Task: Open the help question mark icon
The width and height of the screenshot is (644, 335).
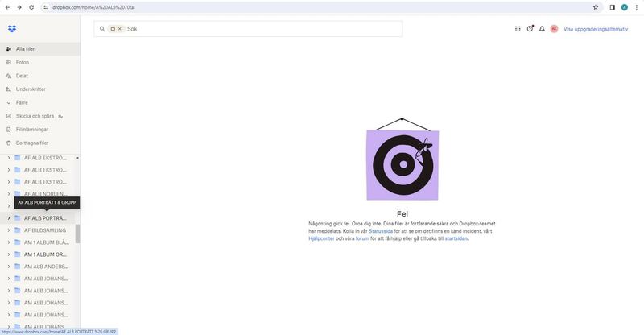Action: click(x=530, y=28)
